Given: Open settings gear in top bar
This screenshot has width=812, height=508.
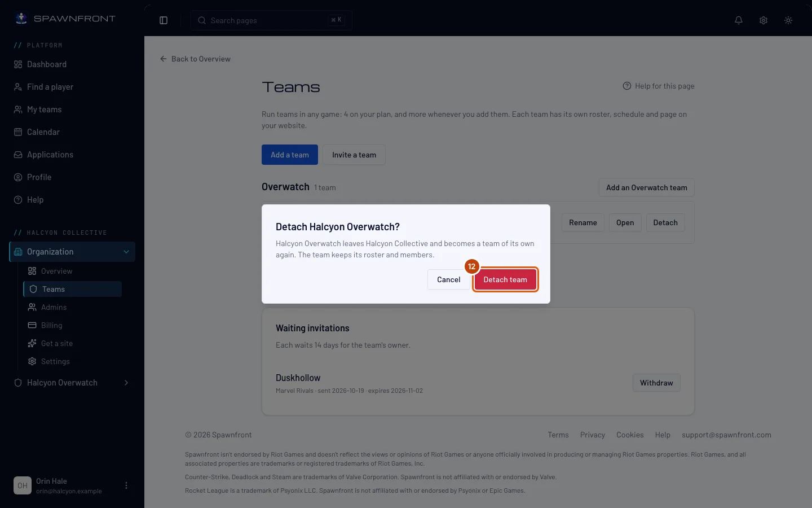Looking at the screenshot, I should pos(764,20).
